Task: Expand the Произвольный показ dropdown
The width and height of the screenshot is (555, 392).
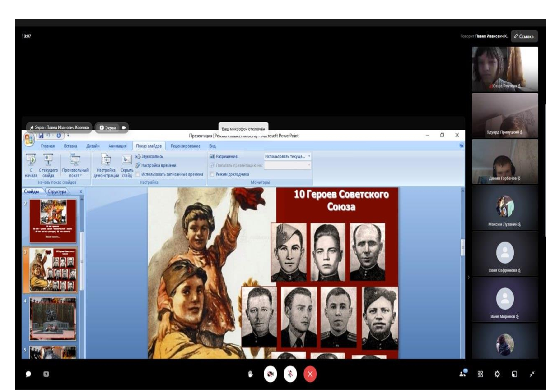Action: coord(75,165)
